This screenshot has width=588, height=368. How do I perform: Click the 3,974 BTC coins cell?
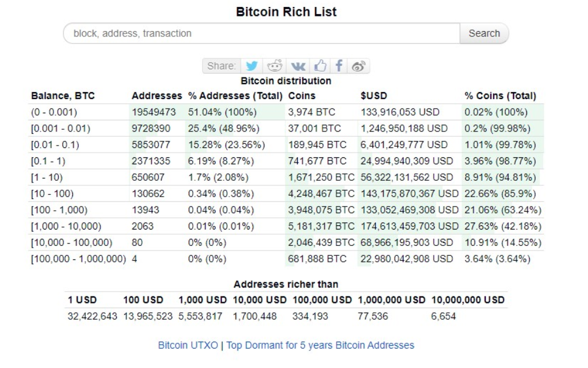tap(312, 112)
